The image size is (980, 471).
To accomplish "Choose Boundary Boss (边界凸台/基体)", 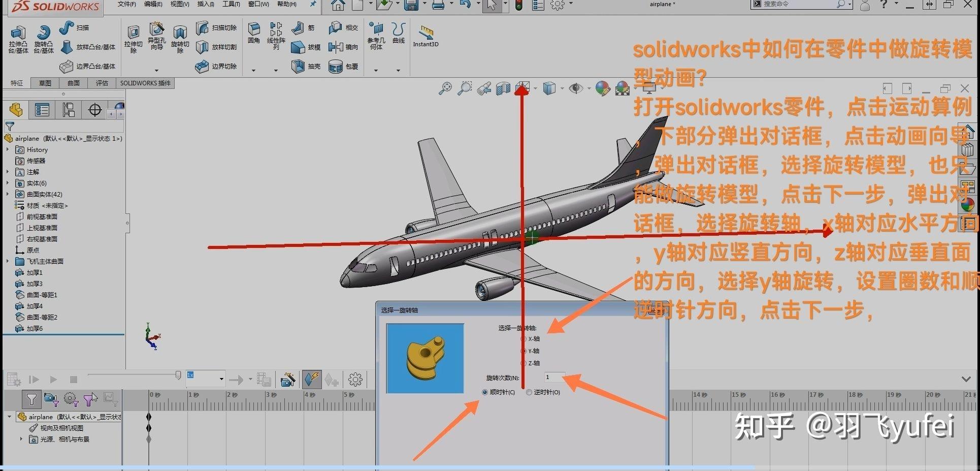I will click(x=87, y=66).
